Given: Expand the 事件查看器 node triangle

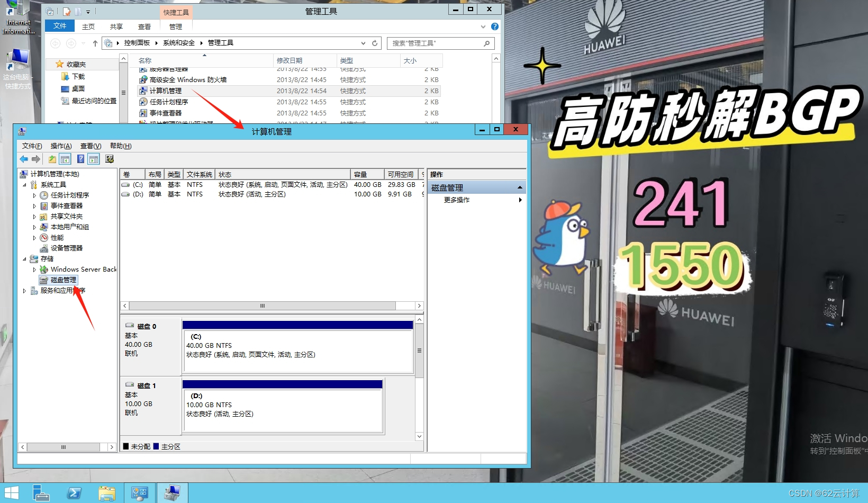Looking at the screenshot, I should coord(34,206).
